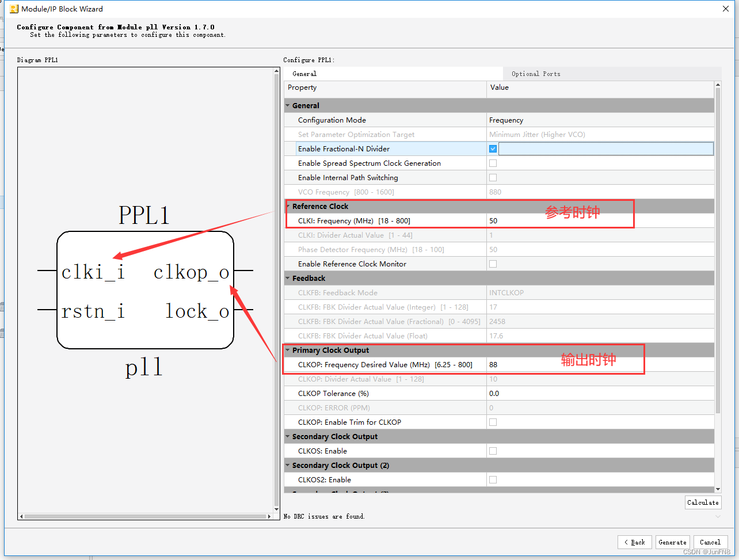739x560 pixels.
Task: Click the Calculate button
Action: [703, 502]
